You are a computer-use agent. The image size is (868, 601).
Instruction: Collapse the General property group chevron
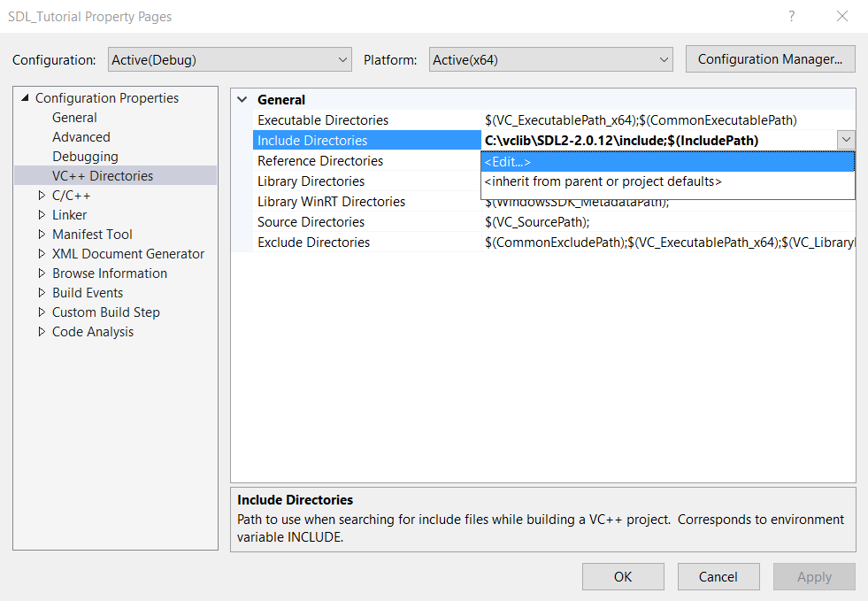(242, 100)
